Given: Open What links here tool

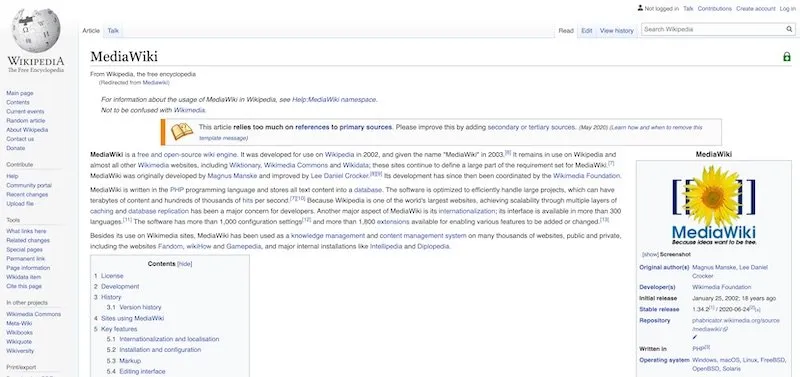Looking at the screenshot, I should [x=26, y=232].
